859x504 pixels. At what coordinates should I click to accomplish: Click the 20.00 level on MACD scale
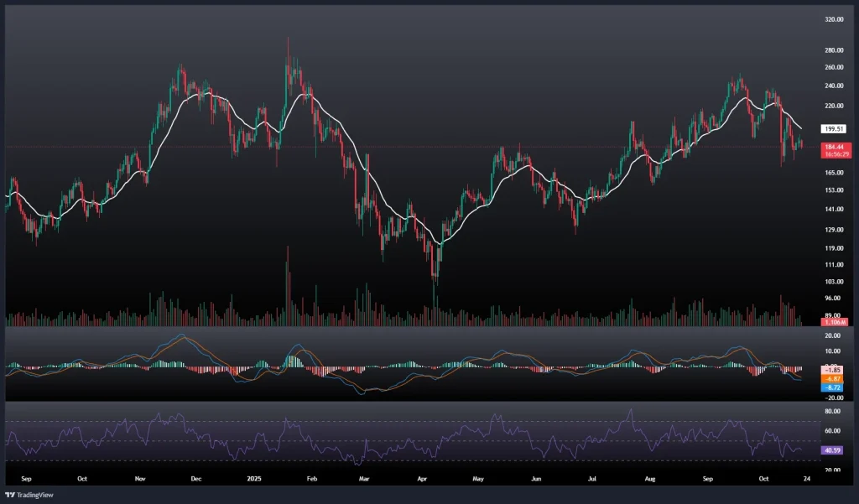[834, 334]
